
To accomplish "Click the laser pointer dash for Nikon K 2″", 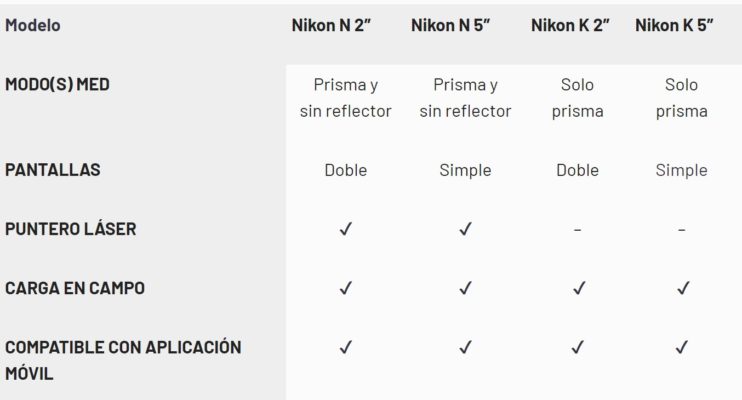I will tap(577, 230).
